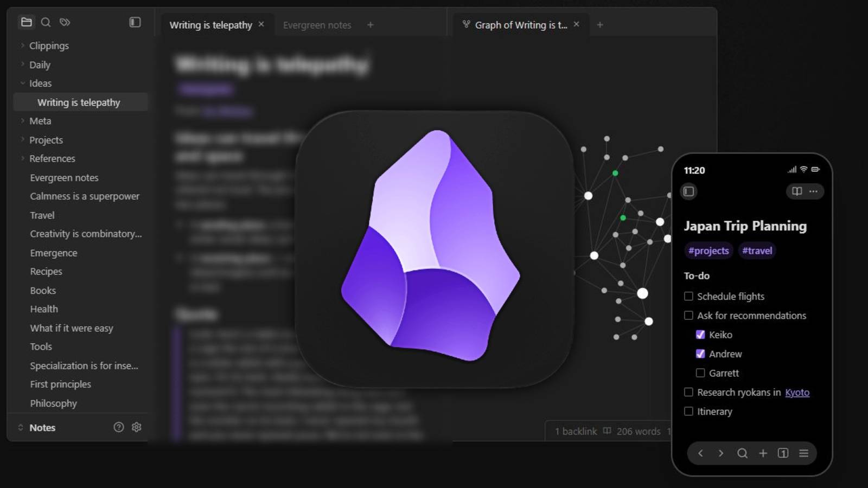Click the book icon beside the word count
The width and height of the screenshot is (868, 488).
pos(607,431)
